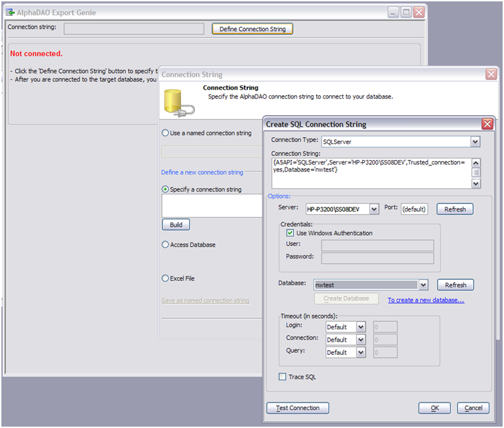
Task: Open 'To create a new database...' link
Action: (x=426, y=300)
